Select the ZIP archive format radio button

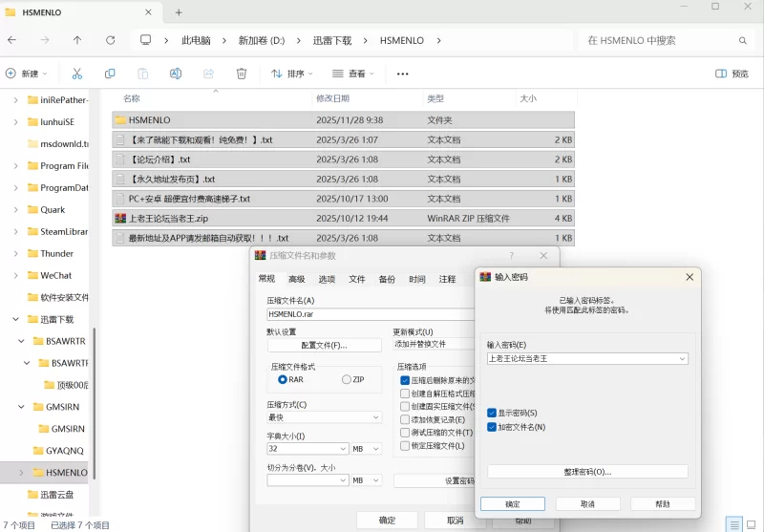pyautogui.click(x=347, y=379)
